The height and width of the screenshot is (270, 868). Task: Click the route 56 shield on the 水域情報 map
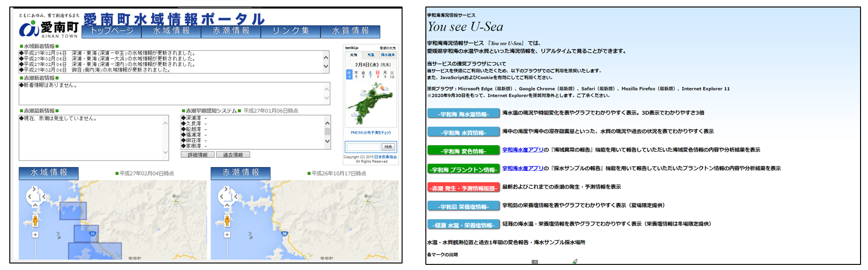coord(93,234)
